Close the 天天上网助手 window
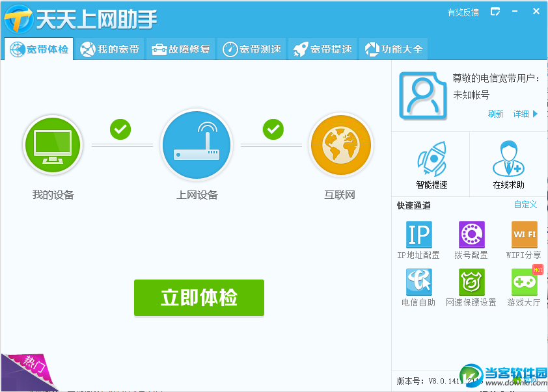 coord(536,11)
